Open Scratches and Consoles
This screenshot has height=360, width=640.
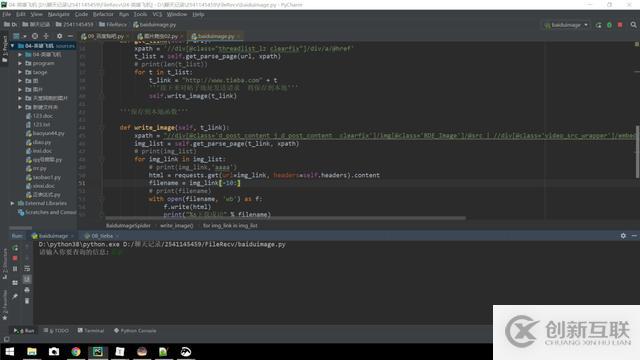click(x=47, y=212)
